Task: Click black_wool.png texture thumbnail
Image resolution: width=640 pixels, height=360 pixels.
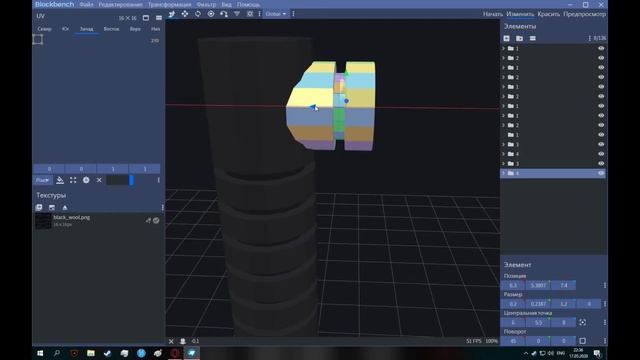Action: click(x=42, y=221)
